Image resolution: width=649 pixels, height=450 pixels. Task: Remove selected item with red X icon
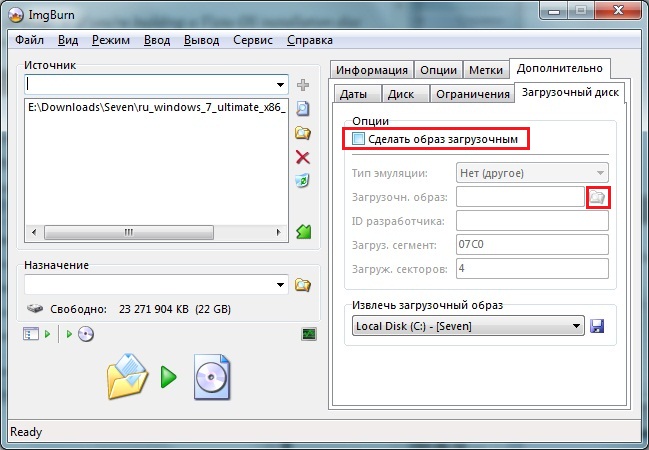(x=303, y=157)
